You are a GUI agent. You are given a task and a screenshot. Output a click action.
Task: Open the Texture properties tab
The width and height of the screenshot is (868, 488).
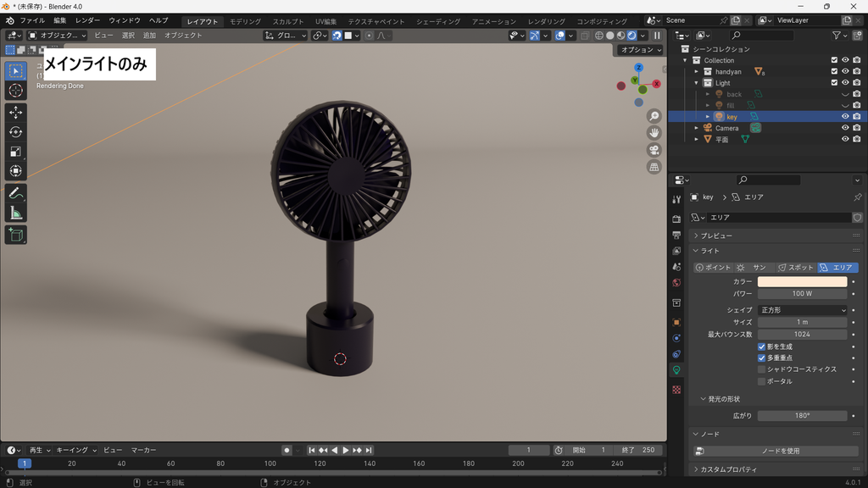point(676,390)
